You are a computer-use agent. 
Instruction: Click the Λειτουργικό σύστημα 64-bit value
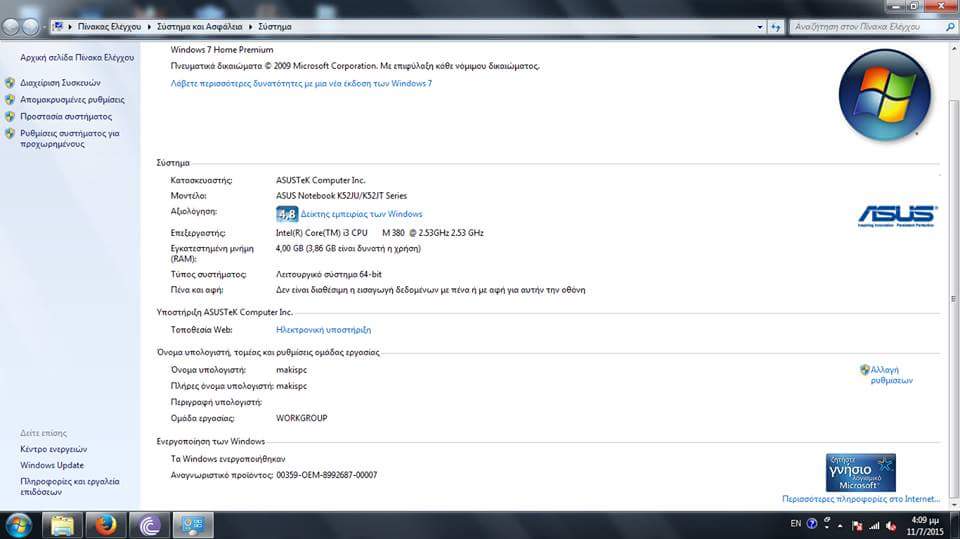click(x=328, y=274)
